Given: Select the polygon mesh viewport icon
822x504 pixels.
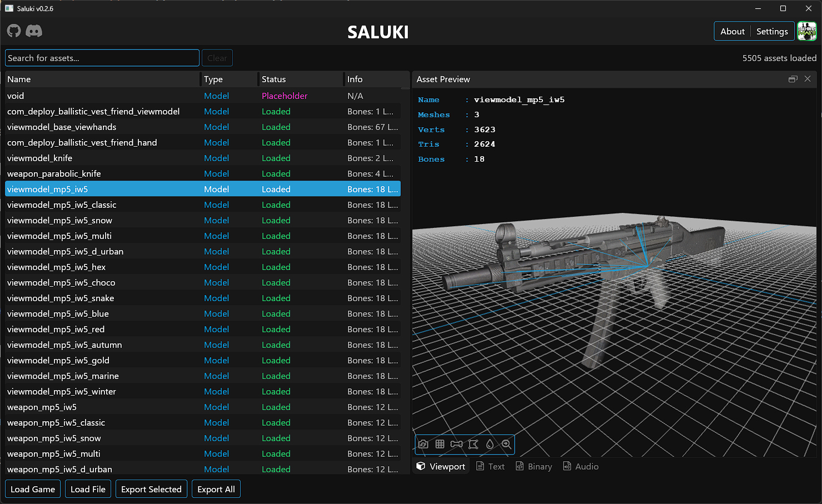Looking at the screenshot, I should [x=473, y=444].
